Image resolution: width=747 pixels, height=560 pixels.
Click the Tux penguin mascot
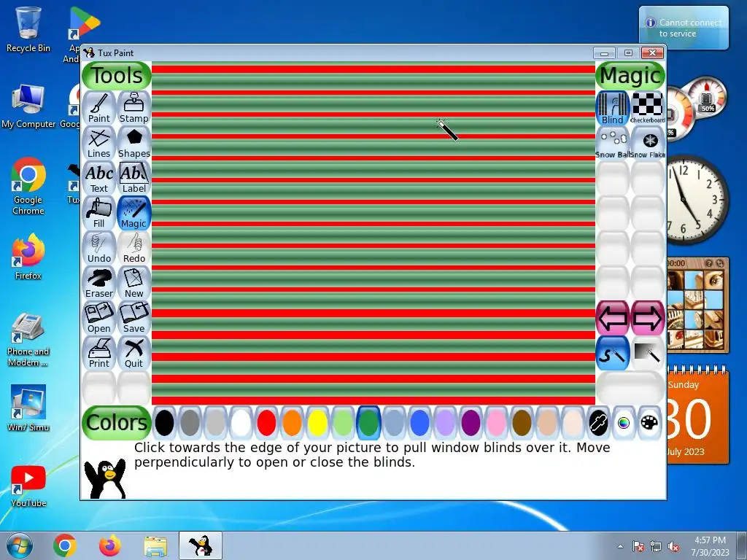105,479
